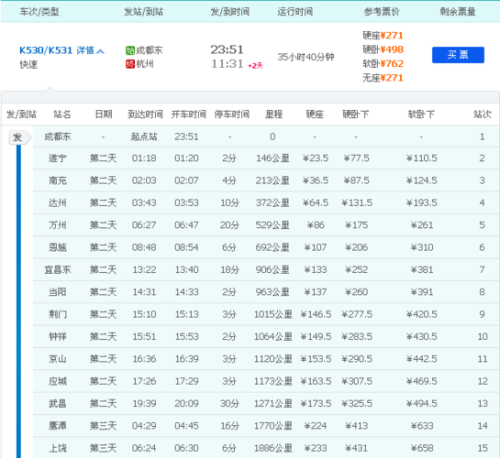Click the 停车时间 column header
500x458 pixels.
point(232,114)
